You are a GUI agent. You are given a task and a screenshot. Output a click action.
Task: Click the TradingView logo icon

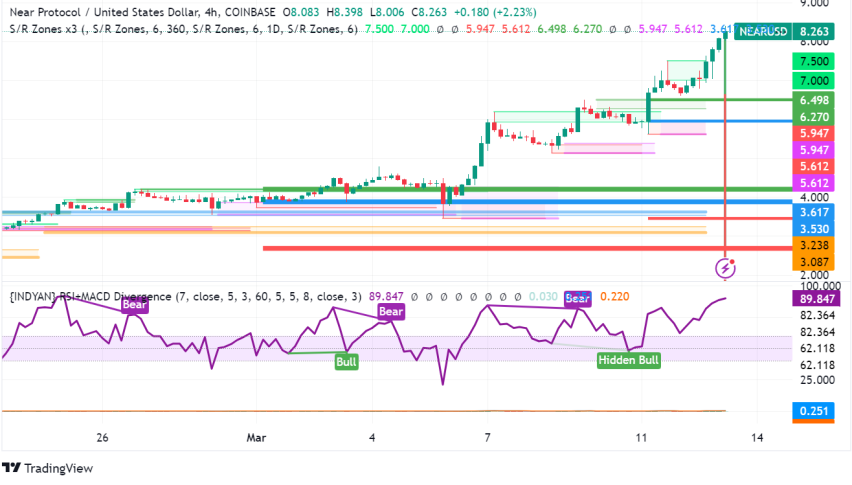(x=12, y=468)
